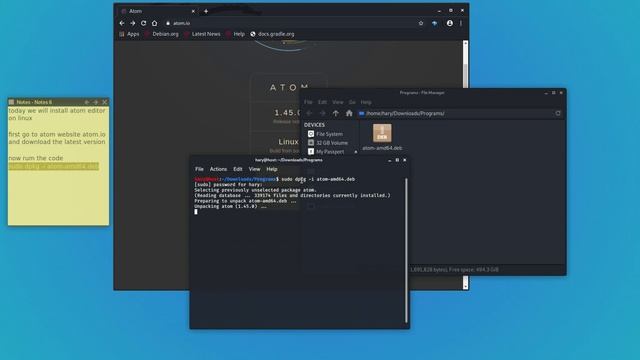This screenshot has width=640, height=360.
Task: Click the highlighted command line in Notes
Action: [x=53, y=167]
